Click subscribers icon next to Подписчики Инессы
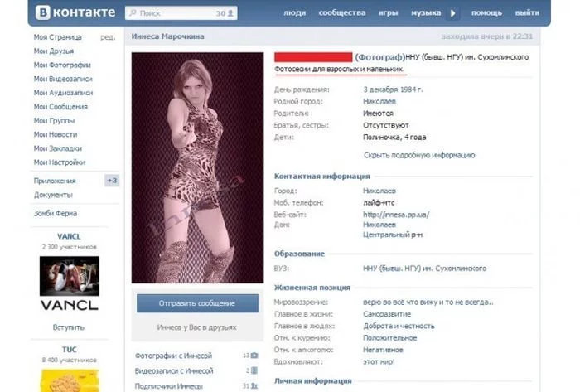This screenshot has height=392, width=580. (254, 385)
